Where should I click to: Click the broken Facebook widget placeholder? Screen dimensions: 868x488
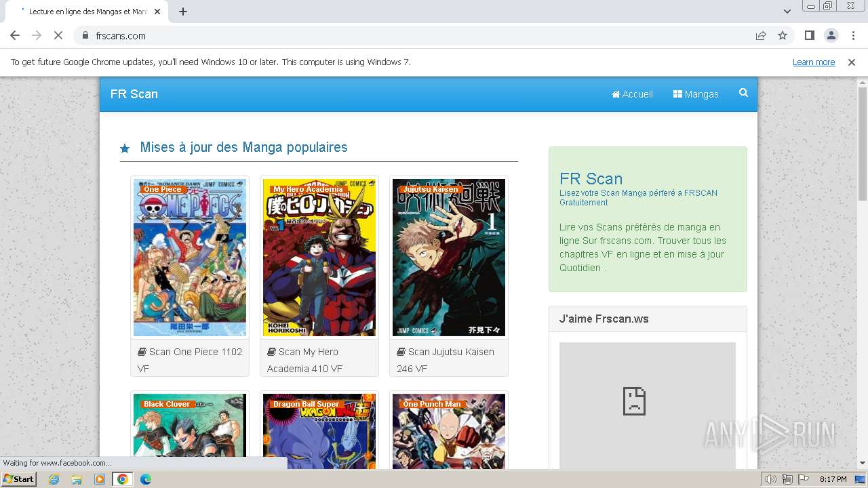point(648,405)
